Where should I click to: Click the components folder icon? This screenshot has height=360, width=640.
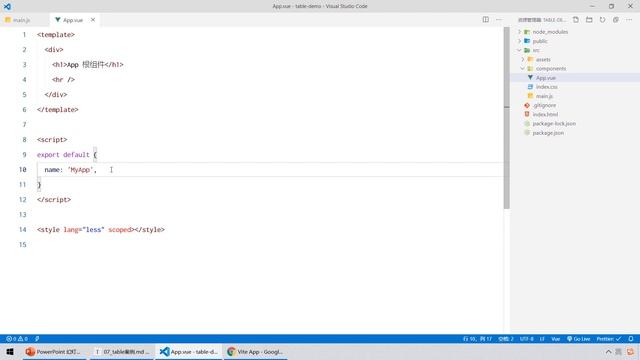pos(530,69)
